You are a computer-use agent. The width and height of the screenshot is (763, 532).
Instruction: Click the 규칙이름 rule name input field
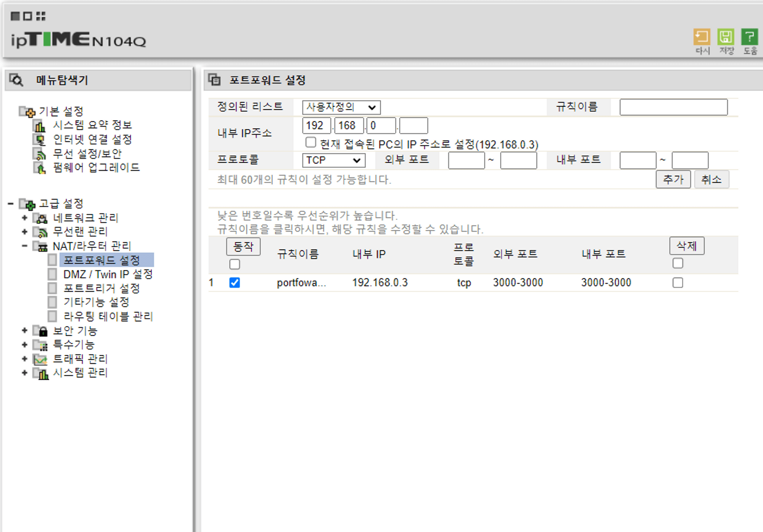point(673,107)
